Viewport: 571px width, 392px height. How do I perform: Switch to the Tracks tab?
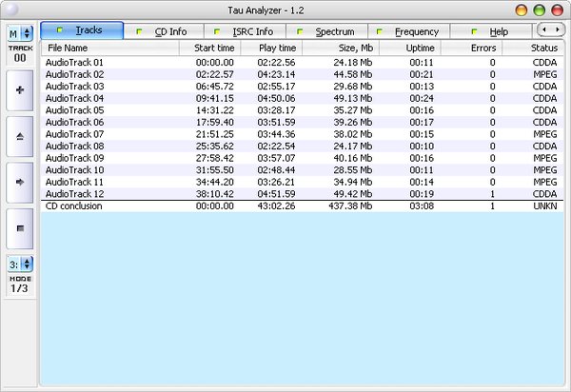[82, 30]
